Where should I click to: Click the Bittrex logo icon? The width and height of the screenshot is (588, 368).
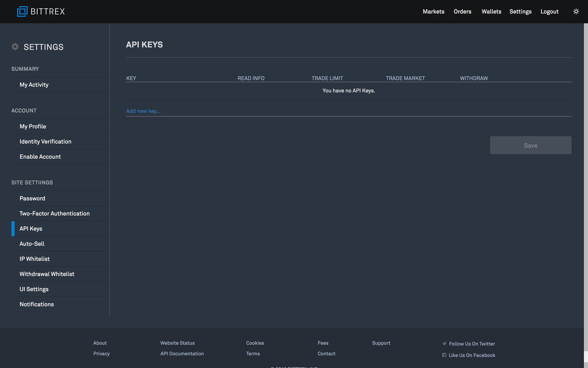[x=22, y=11]
